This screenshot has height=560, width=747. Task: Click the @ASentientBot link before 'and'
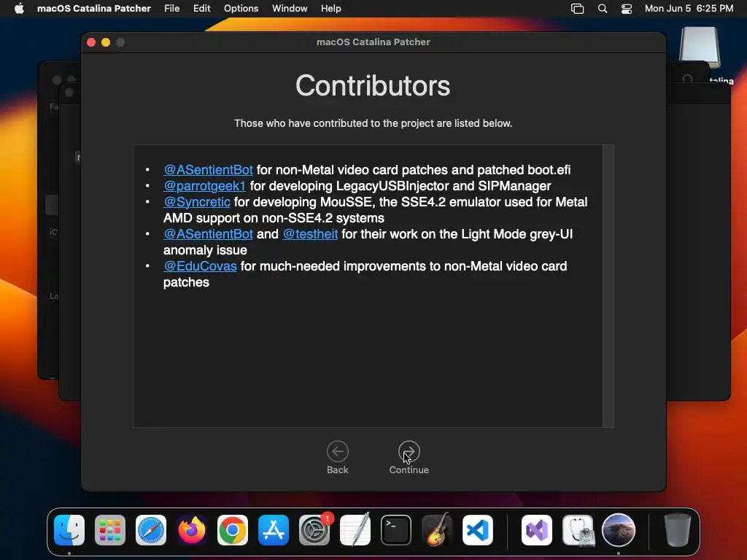tap(208, 234)
